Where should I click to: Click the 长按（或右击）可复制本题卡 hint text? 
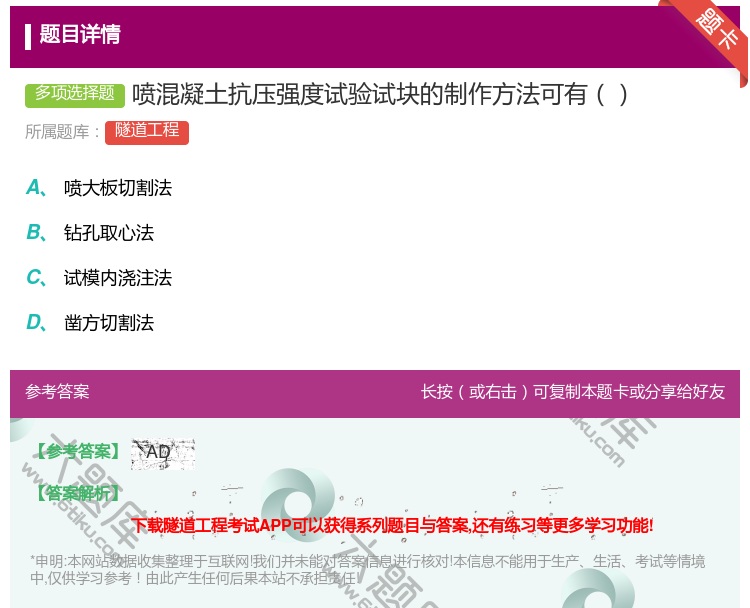[x=573, y=392]
